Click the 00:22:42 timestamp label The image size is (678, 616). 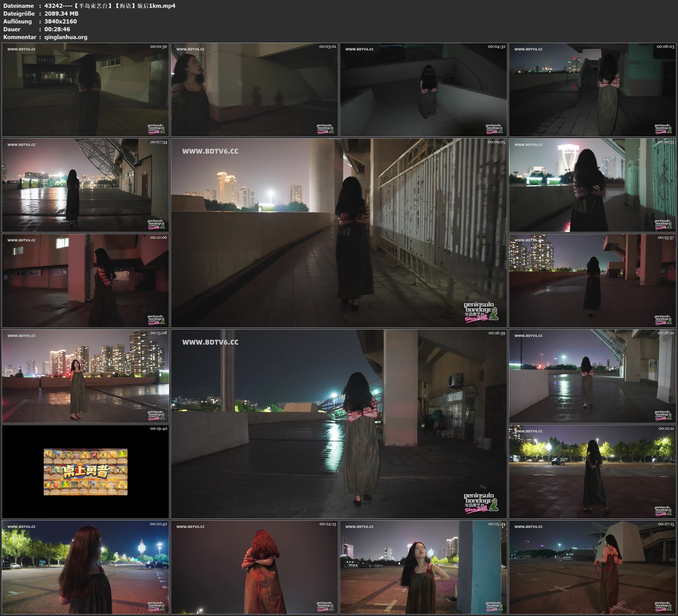tap(158, 524)
